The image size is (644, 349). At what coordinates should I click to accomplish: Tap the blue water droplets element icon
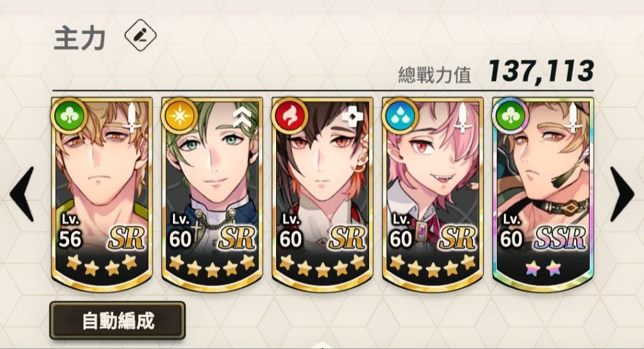[399, 116]
